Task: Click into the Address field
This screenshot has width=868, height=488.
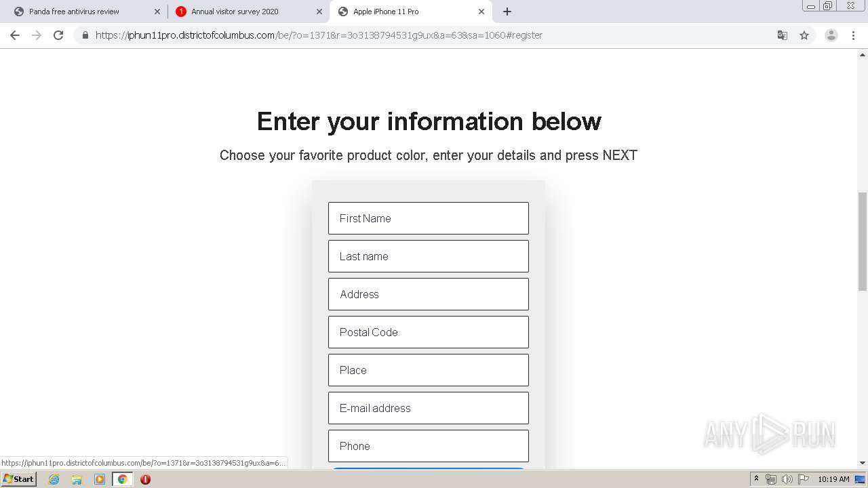Action: coord(429,294)
